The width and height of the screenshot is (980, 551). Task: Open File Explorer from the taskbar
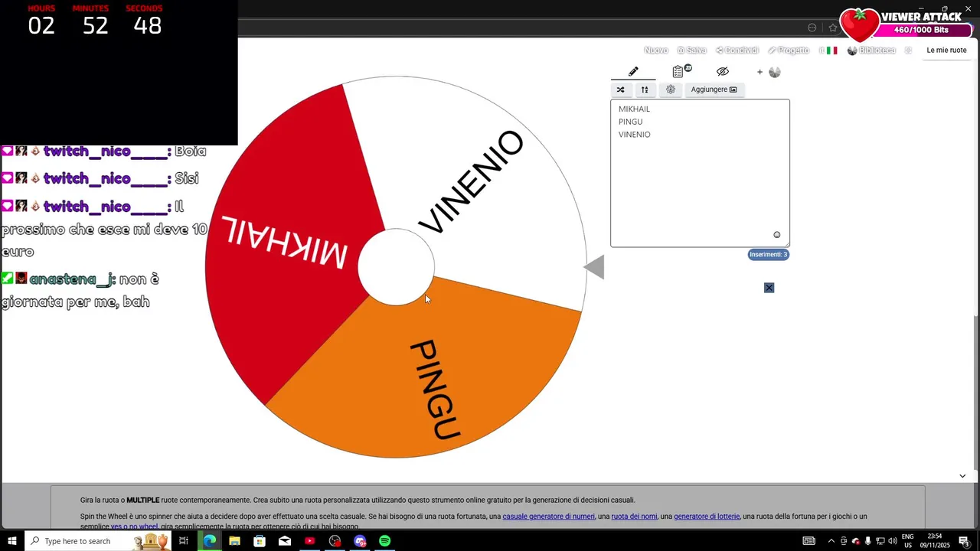[234, 541]
